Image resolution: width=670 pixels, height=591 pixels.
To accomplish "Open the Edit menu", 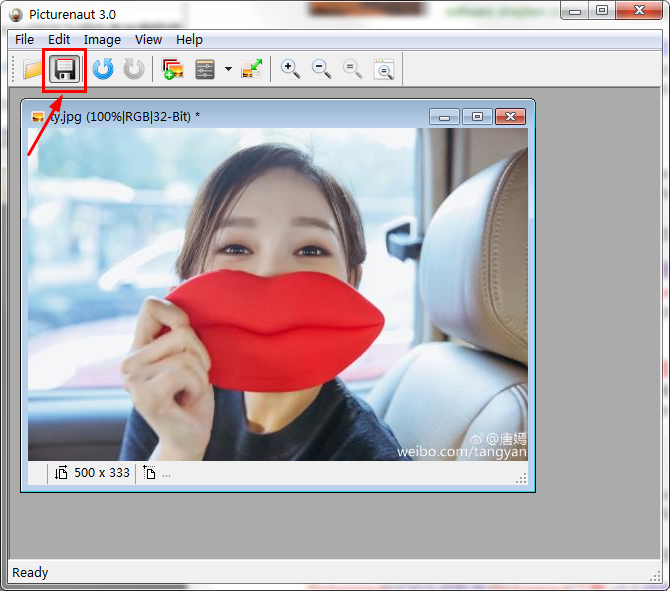I will point(59,40).
